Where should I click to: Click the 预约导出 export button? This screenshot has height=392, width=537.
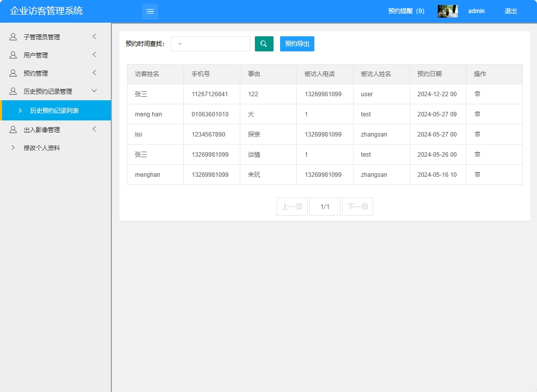pyautogui.click(x=297, y=44)
